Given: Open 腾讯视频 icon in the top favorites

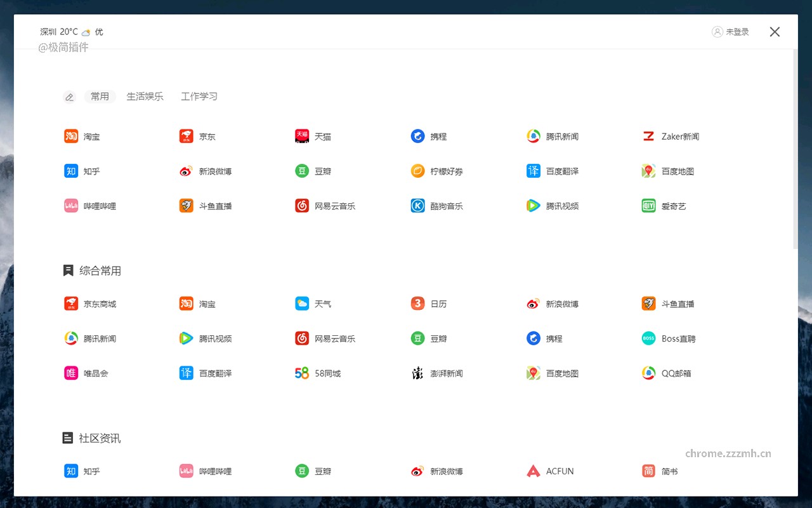Looking at the screenshot, I should 534,206.
